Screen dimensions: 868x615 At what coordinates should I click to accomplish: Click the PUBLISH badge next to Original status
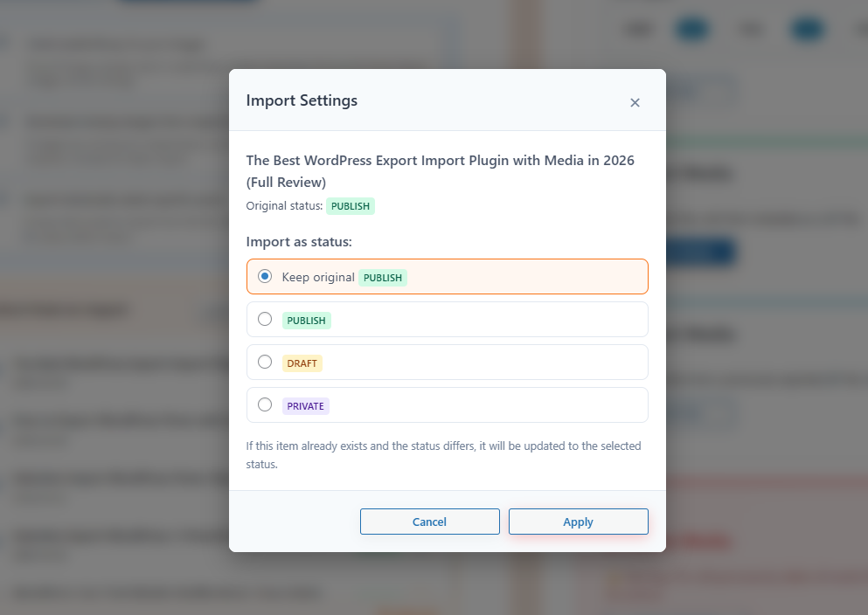(351, 206)
